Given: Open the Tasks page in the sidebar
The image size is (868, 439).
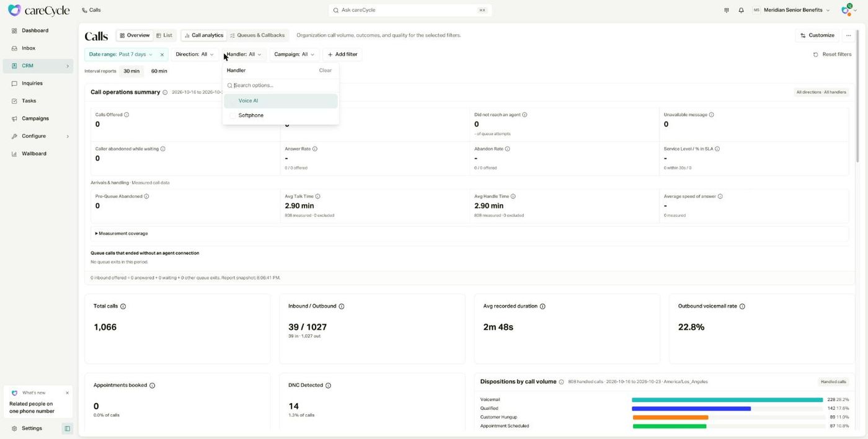Looking at the screenshot, I should tap(38, 100).
